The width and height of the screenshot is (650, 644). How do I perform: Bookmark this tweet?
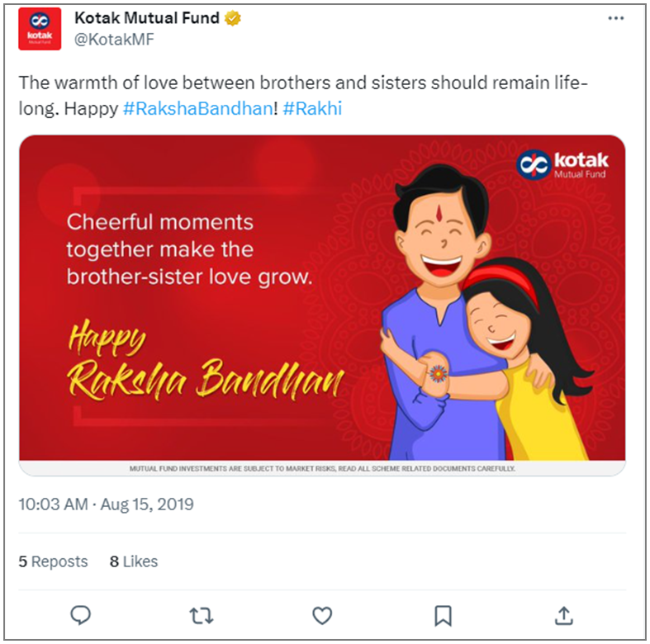444,614
